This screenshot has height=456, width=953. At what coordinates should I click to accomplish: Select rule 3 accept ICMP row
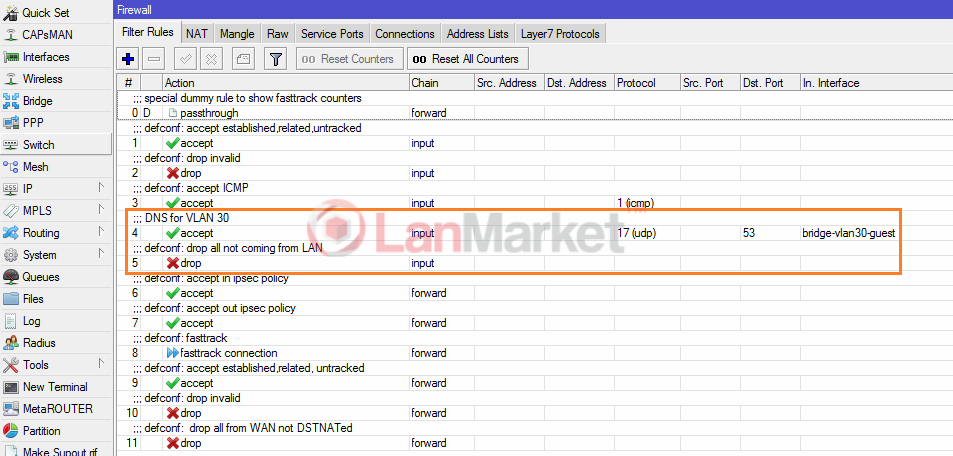point(535,203)
